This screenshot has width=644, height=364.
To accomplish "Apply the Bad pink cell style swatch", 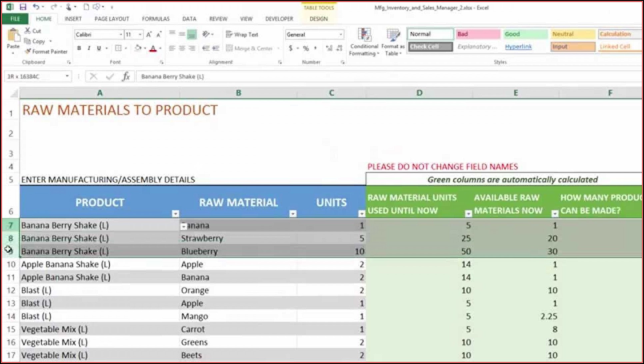I will [x=478, y=34].
